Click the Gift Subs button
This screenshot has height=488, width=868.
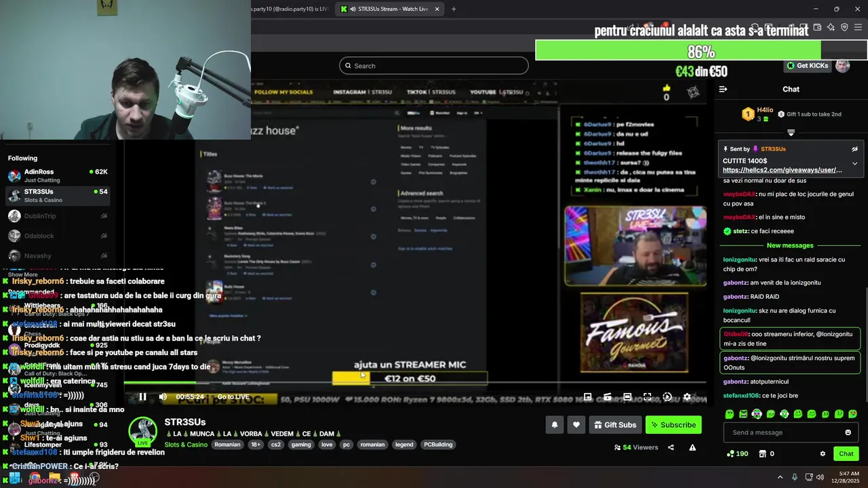[615, 425]
